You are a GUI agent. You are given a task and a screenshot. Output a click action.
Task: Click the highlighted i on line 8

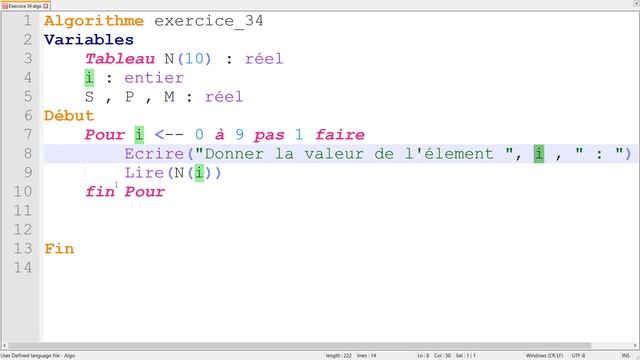[x=539, y=154]
